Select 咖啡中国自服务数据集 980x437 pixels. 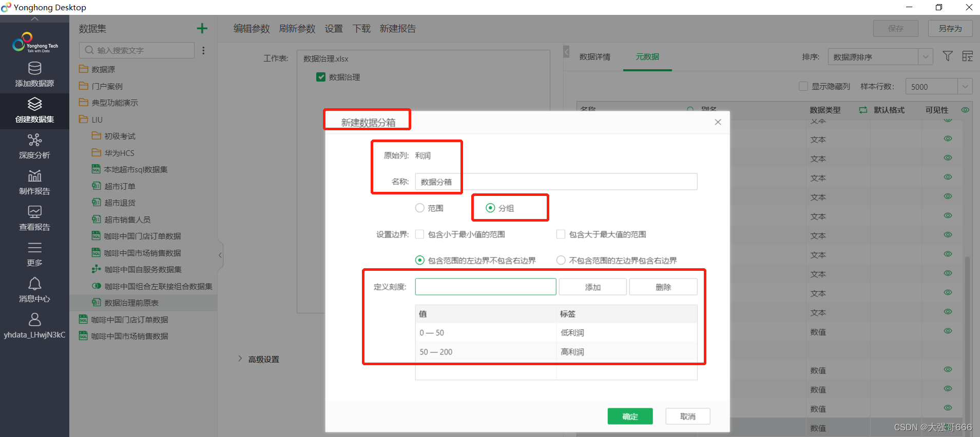(137, 269)
